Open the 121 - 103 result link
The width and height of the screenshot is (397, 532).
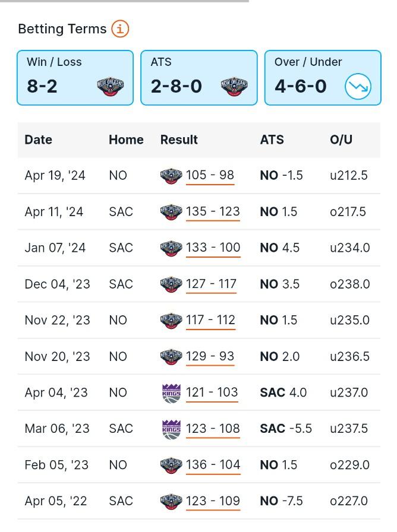pos(212,392)
